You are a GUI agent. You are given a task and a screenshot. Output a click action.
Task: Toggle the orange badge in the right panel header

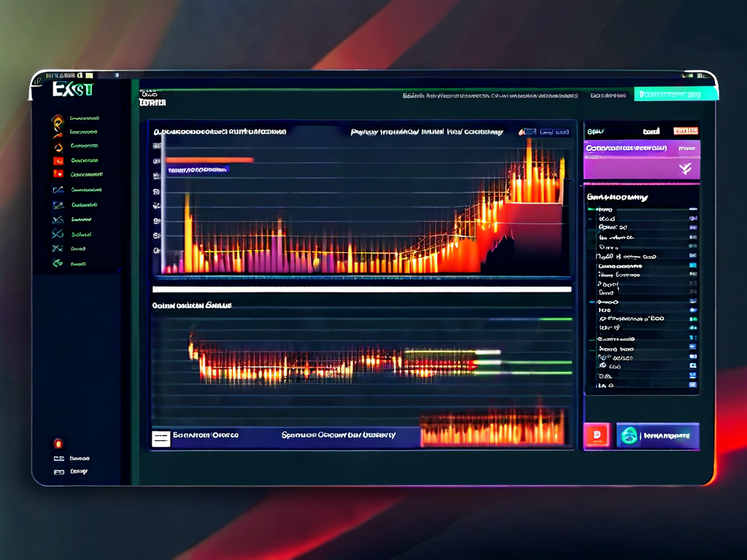tap(686, 131)
